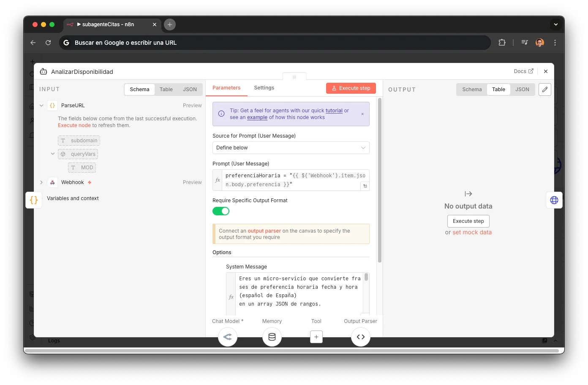Image resolution: width=588 pixels, height=385 pixels.
Task: Expand the Webhook node fields
Action: click(41, 182)
